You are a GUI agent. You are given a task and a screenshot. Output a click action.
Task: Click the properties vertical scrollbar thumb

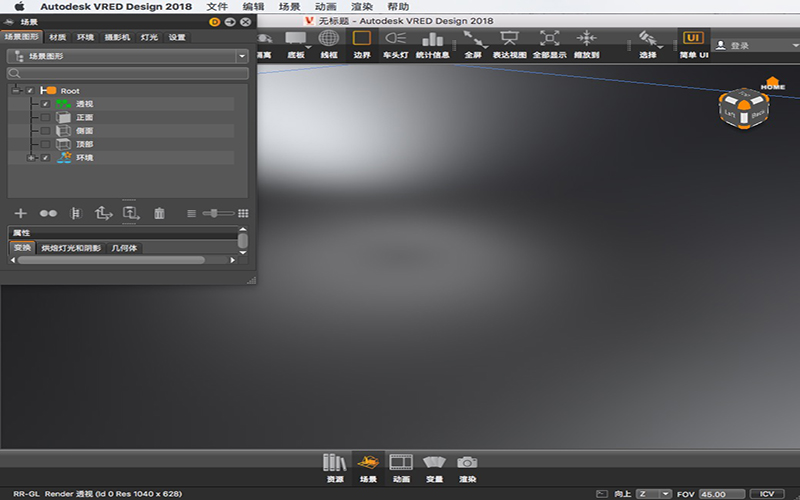pos(243,241)
